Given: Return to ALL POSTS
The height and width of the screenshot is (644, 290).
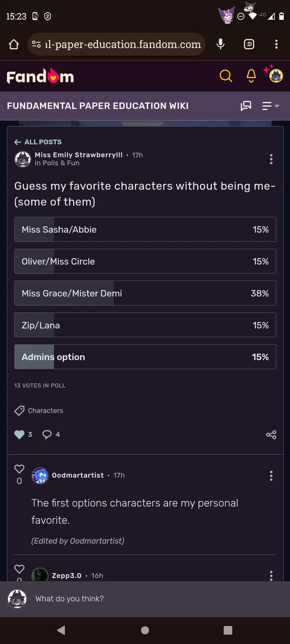Looking at the screenshot, I should (38, 142).
